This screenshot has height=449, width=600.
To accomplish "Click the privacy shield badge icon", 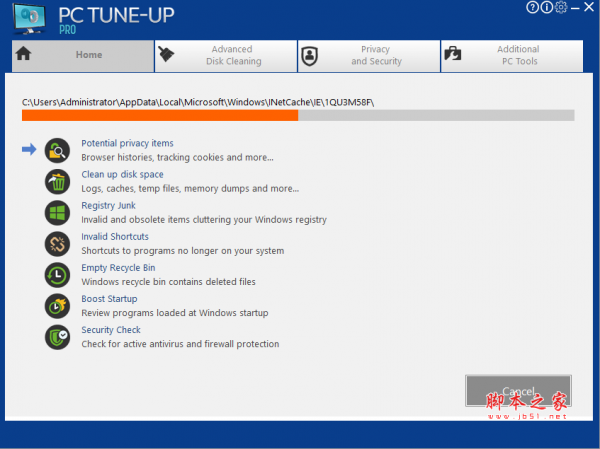I will click(310, 56).
